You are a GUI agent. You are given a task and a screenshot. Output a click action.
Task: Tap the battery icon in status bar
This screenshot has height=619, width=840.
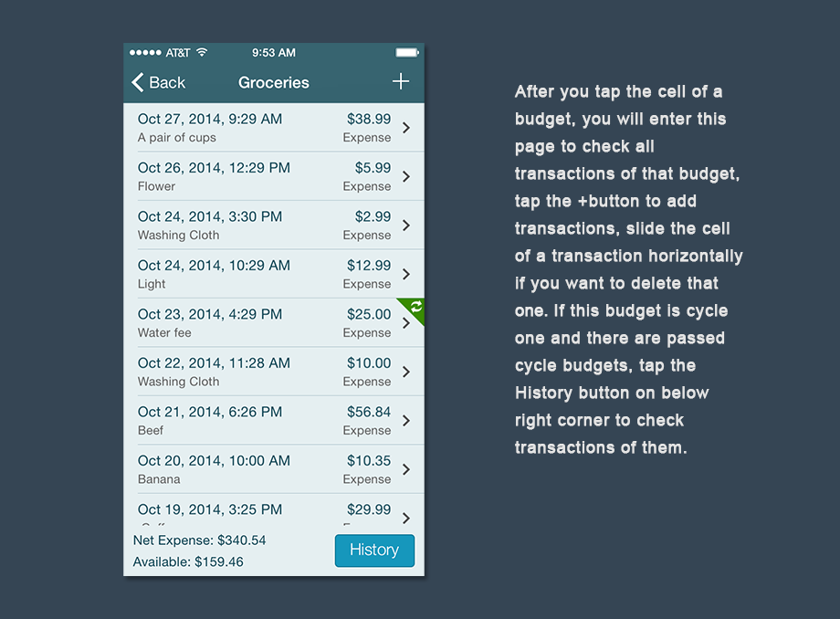point(407,53)
